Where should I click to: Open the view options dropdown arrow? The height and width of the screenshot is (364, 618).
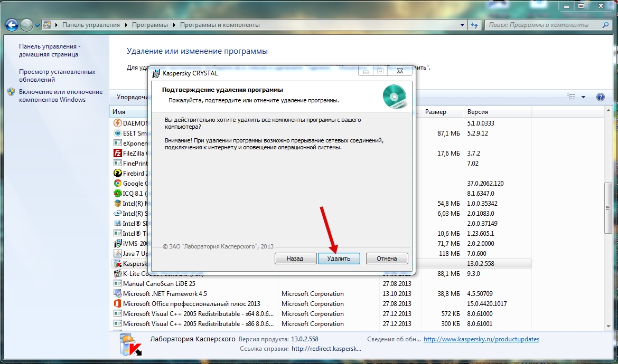[x=583, y=97]
